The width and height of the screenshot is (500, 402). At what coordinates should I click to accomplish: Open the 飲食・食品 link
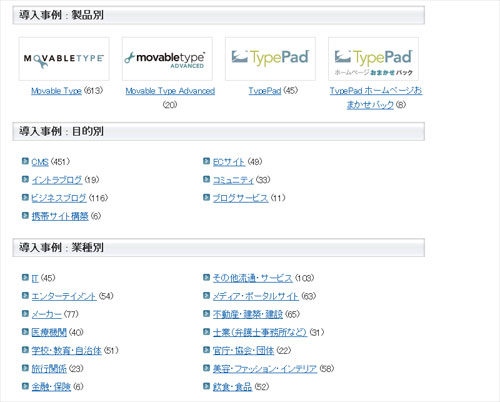tap(232, 387)
